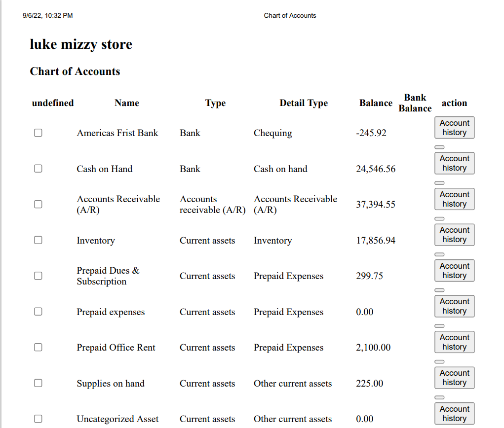The height and width of the screenshot is (428, 504).
Task: Toggle the Inventory row checkbox
Action: click(38, 240)
